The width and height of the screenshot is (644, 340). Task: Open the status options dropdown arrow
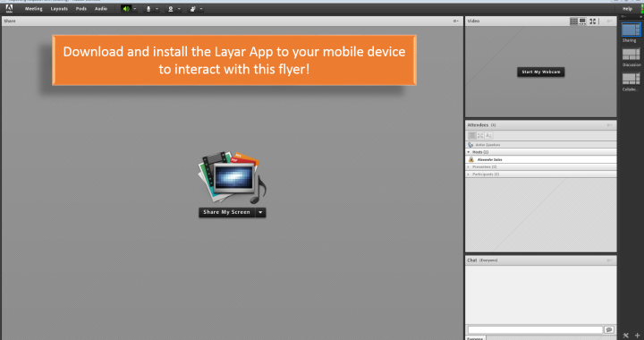[201, 9]
